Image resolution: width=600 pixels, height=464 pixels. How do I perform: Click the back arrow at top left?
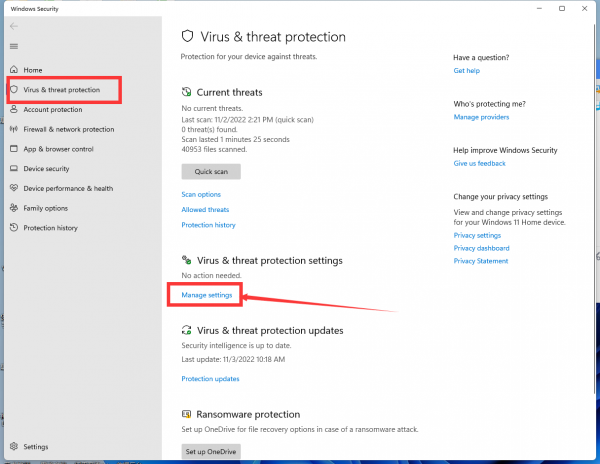click(14, 26)
